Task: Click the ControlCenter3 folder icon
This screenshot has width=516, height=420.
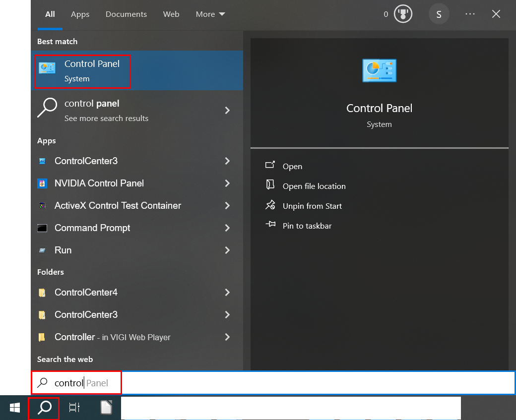Action: point(42,315)
